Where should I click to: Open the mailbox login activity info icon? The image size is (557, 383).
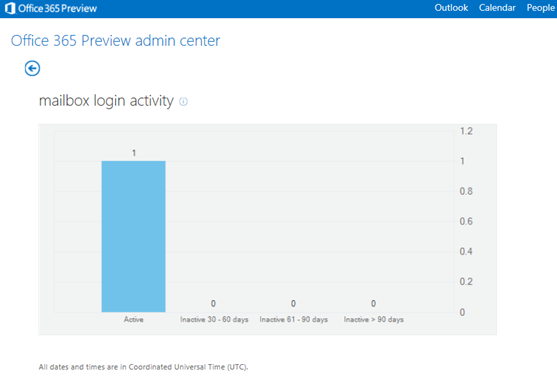tap(183, 102)
